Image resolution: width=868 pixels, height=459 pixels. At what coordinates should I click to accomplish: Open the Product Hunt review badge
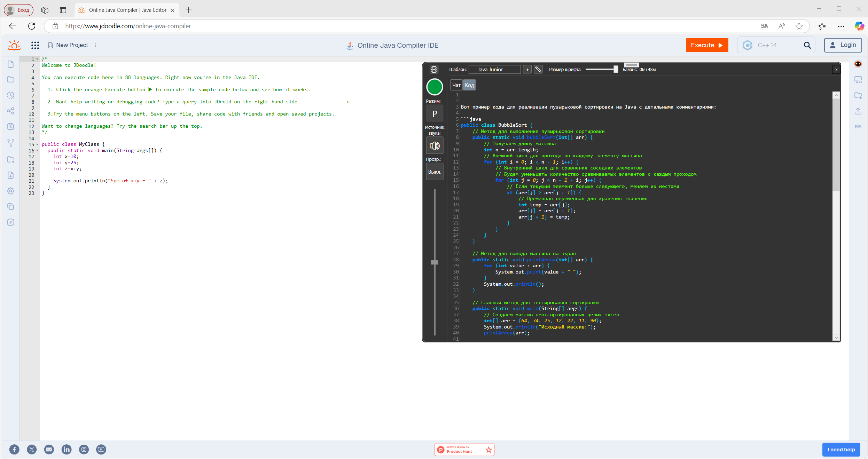click(x=464, y=450)
